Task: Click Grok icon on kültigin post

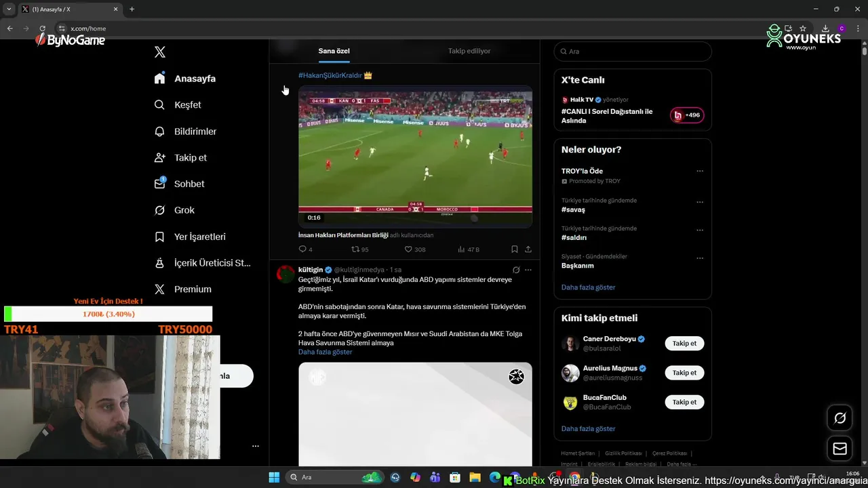Action: tap(516, 270)
